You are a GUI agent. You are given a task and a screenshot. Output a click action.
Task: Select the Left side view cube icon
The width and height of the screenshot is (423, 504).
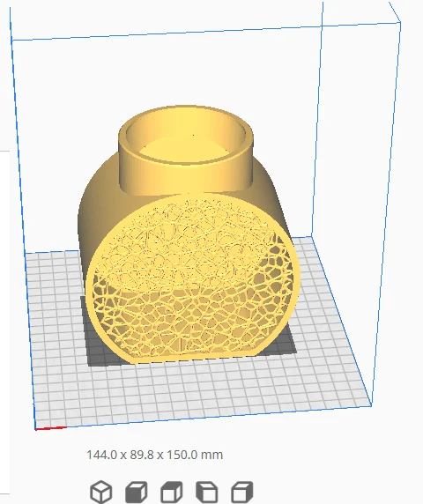click(207, 492)
